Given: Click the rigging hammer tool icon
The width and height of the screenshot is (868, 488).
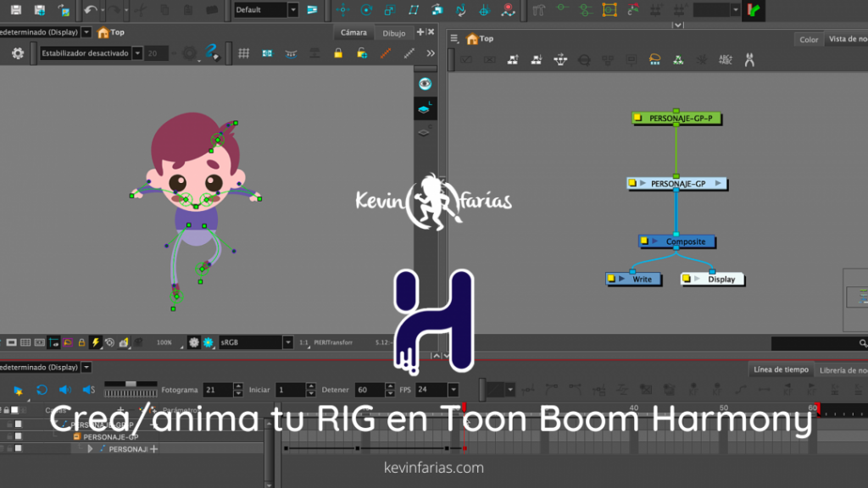Looking at the screenshot, I should click(x=538, y=9).
